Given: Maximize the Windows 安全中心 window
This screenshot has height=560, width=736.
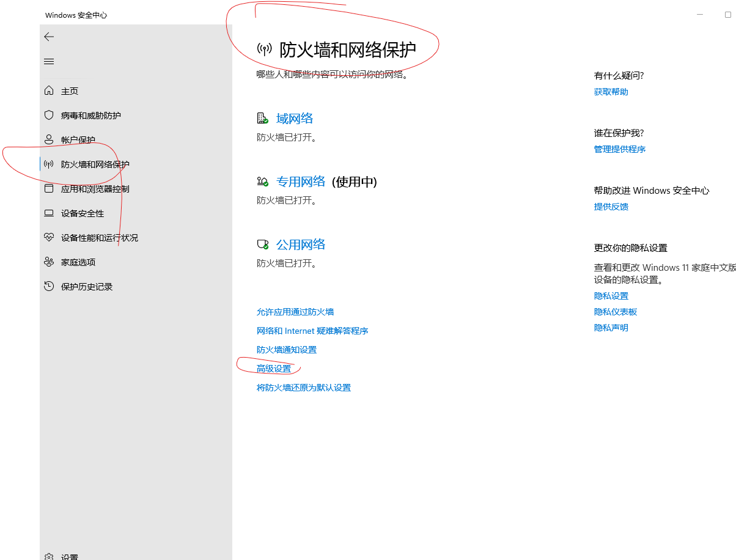Looking at the screenshot, I should pyautogui.click(x=728, y=15).
